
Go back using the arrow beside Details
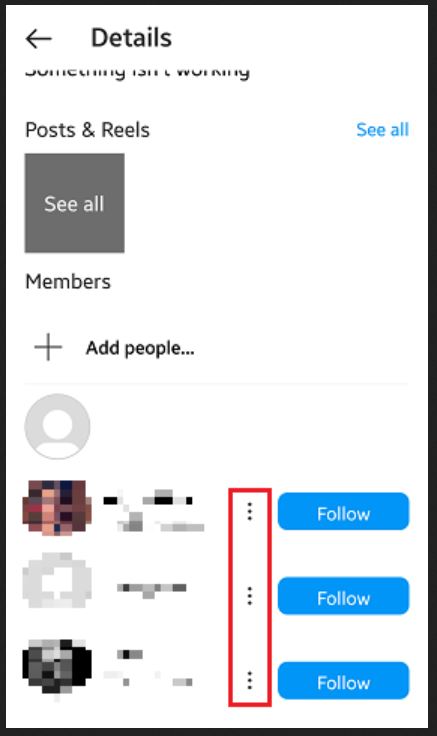click(x=38, y=39)
